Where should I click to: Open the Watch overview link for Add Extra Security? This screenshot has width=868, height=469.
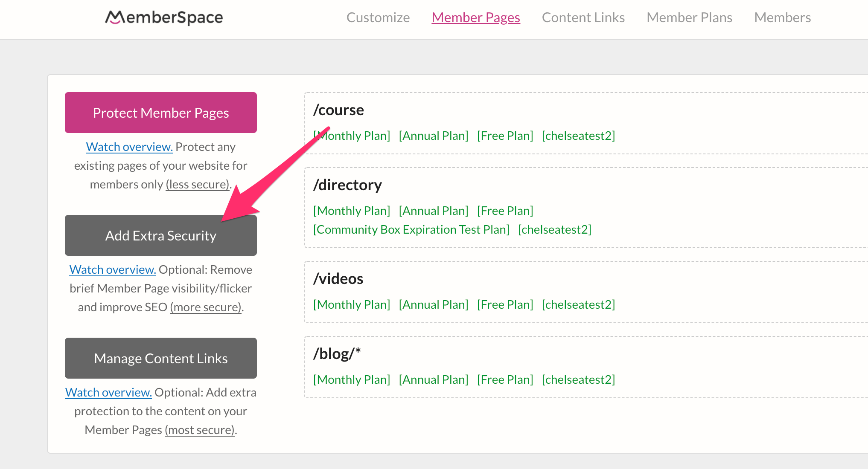(x=112, y=269)
